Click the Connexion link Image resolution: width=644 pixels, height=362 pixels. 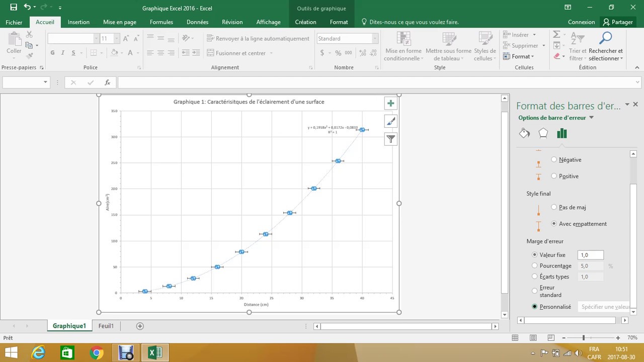581,22
